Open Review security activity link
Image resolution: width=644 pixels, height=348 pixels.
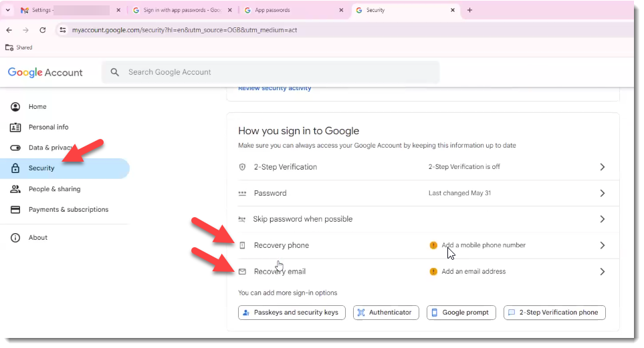click(274, 88)
